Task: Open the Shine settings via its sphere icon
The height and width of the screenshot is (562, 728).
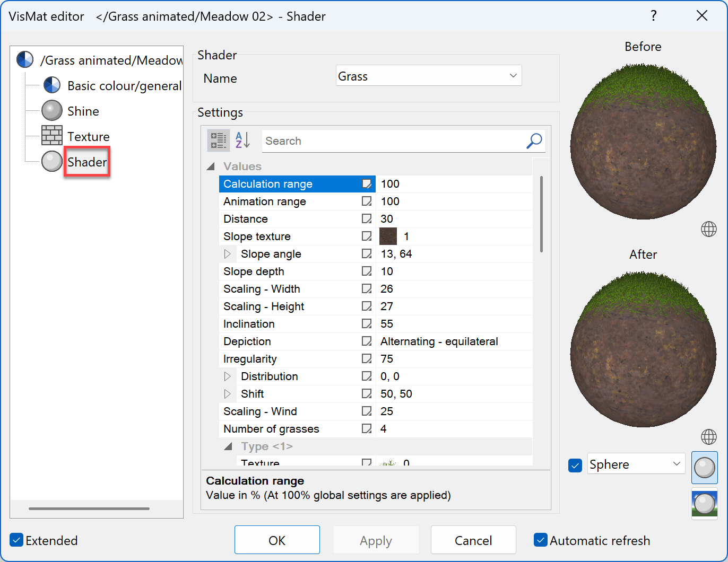Action: click(x=51, y=110)
